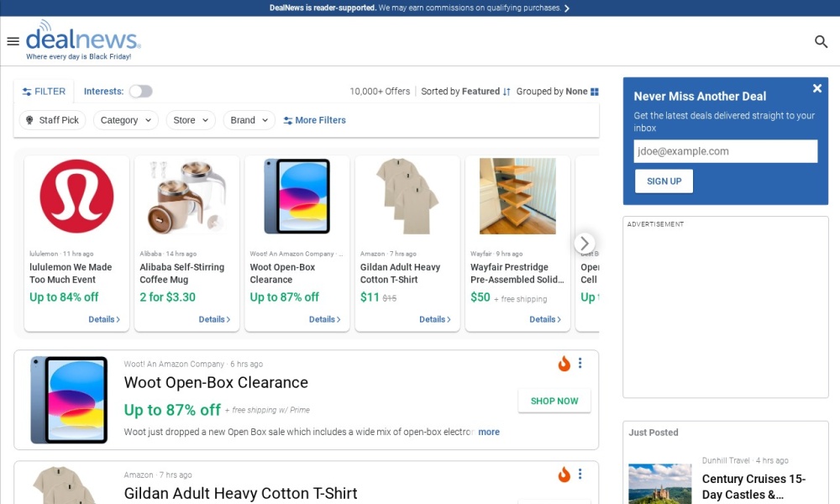Click the sort arrows beside Sorted by Featured
This screenshot has width=840, height=504.
[507, 92]
